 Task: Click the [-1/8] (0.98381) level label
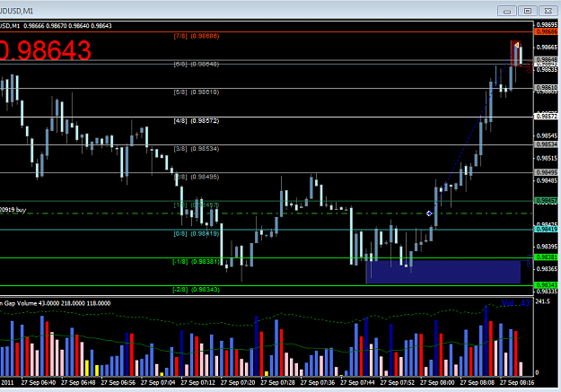tap(196, 261)
